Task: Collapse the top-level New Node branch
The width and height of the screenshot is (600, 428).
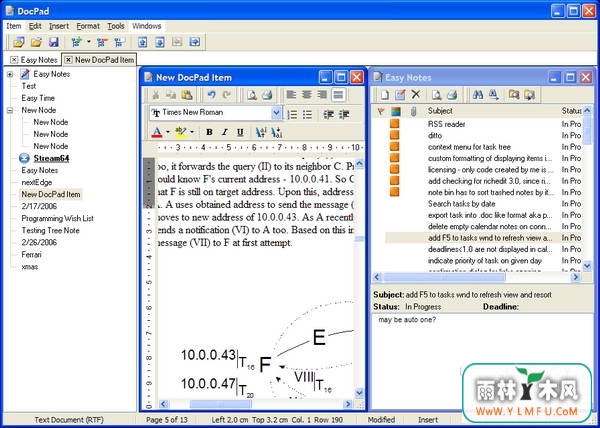Action: click(x=10, y=111)
